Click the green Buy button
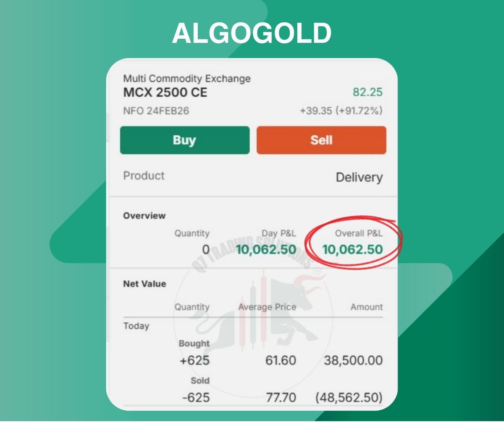The height and width of the screenshot is (422, 504). pyautogui.click(x=184, y=140)
